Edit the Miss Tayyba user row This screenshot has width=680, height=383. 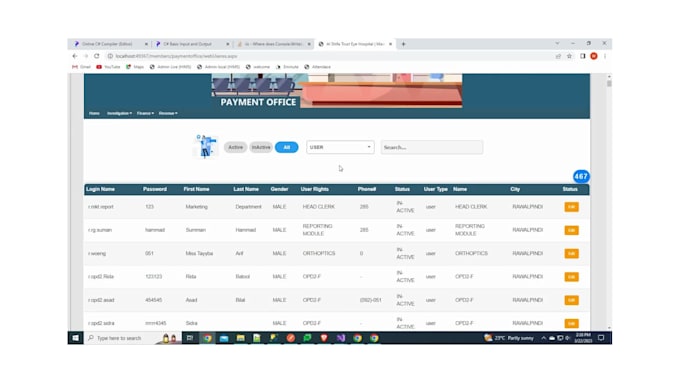(571, 253)
